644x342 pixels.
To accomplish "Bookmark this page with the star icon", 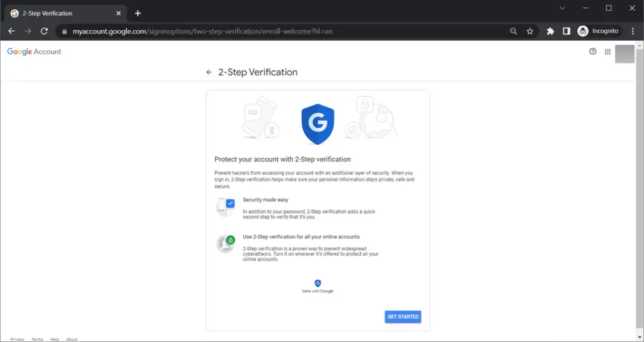I will (x=530, y=31).
